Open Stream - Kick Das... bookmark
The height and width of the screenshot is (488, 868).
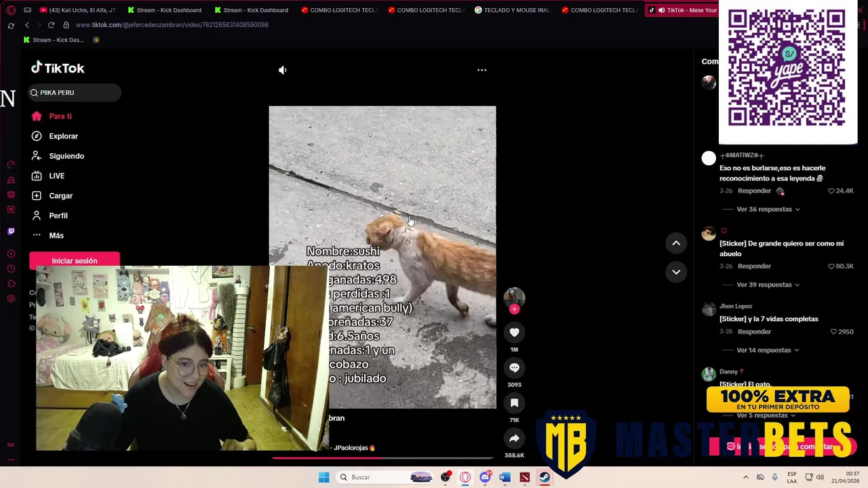[x=54, y=40]
